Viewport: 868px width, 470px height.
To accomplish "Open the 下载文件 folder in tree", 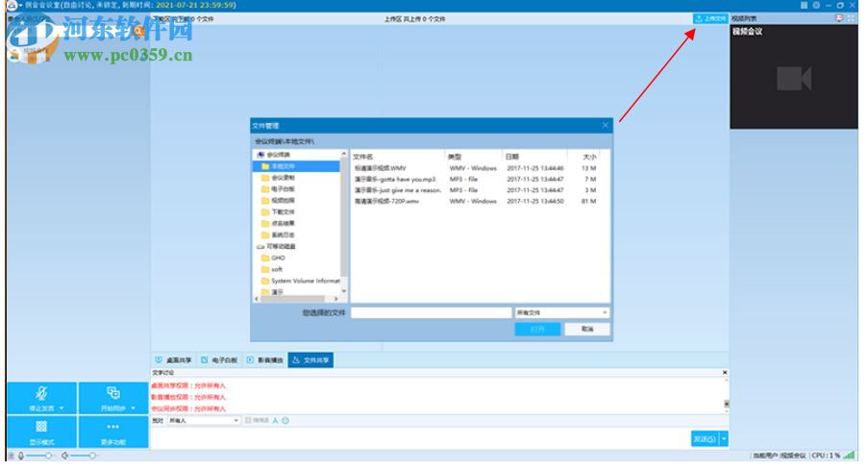I will [278, 212].
